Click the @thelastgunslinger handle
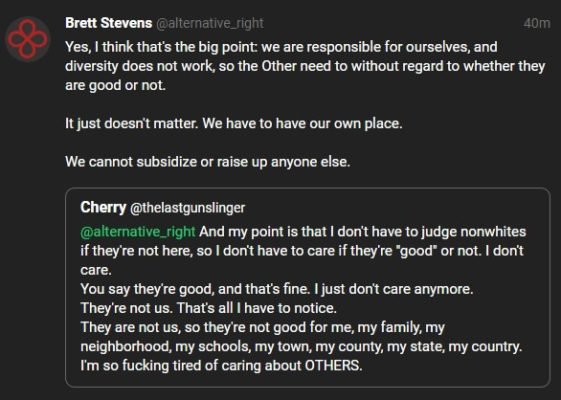This screenshot has height=400, width=561. [187, 208]
